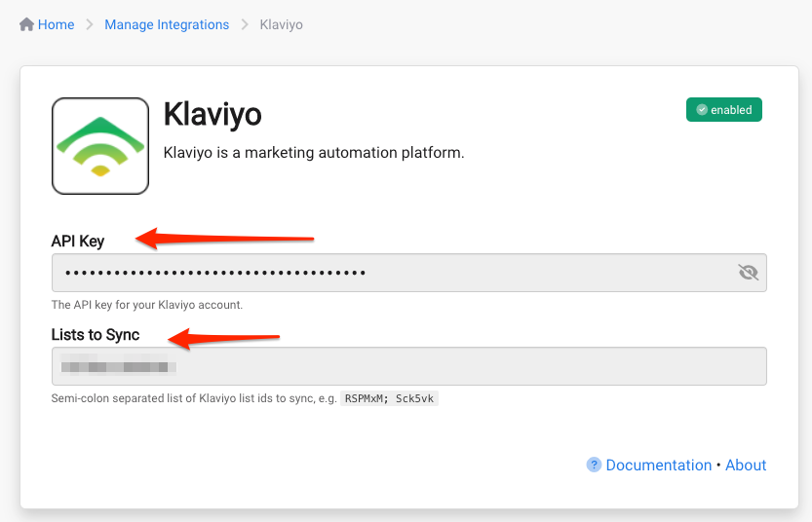This screenshot has width=812, height=522.
Task: Open the Documentation link
Action: point(659,466)
